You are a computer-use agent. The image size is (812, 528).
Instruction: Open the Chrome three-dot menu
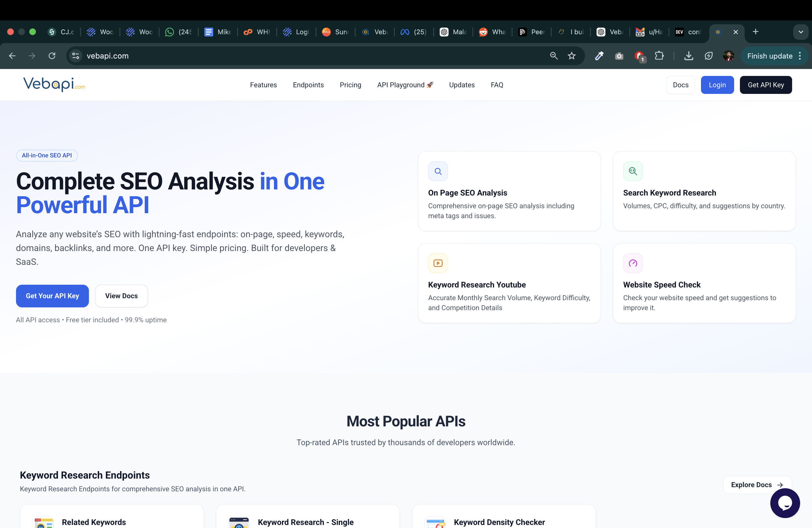tap(800, 56)
